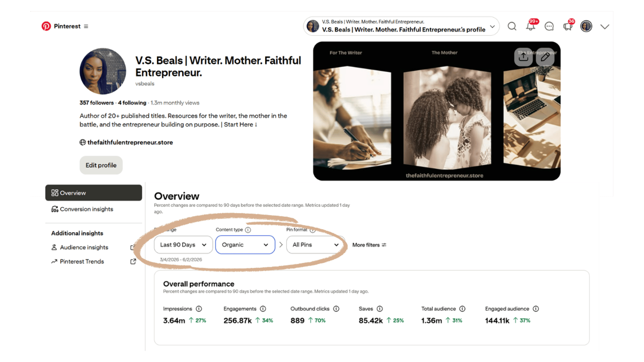The height and width of the screenshot is (362, 644).
Task: Click the Conversion insights chart icon
Action: pos(55,209)
